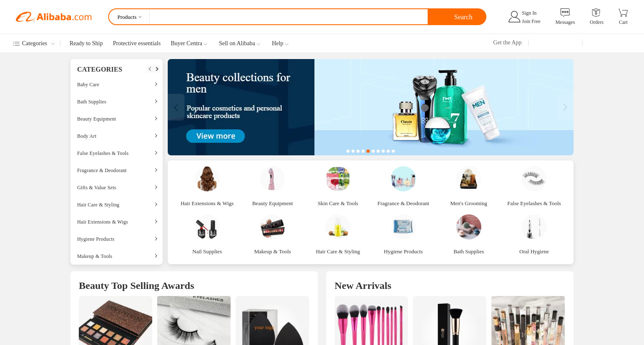Open the Ready to Ship tab
This screenshot has width=644, height=345.
coord(86,44)
